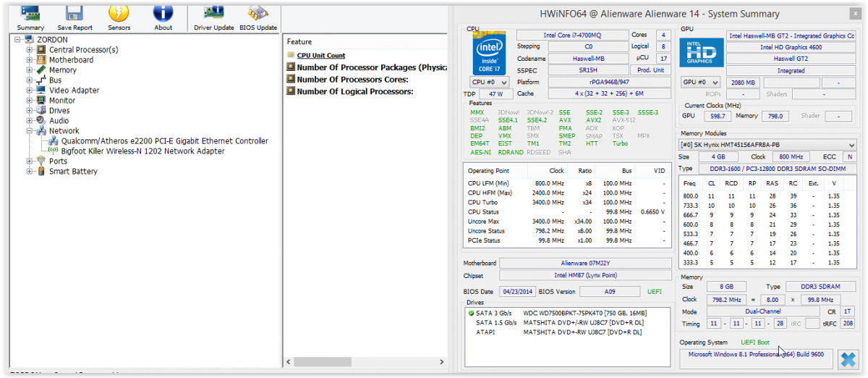This screenshot has height=378, width=868.
Task: Click the MATSHITA DVD+/-RW SATA 1.5 entry
Action: [x=582, y=323]
